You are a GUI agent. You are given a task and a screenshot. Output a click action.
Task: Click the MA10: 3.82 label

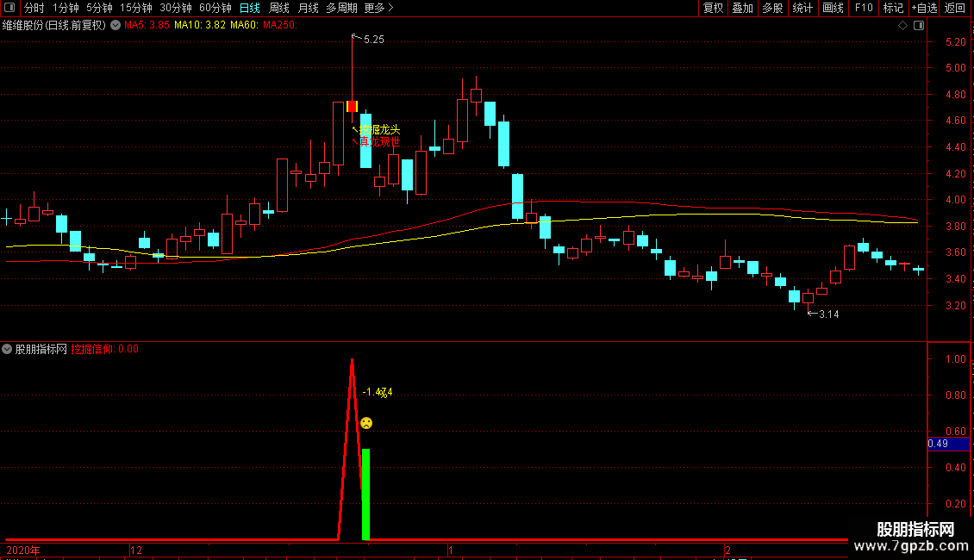[200, 25]
